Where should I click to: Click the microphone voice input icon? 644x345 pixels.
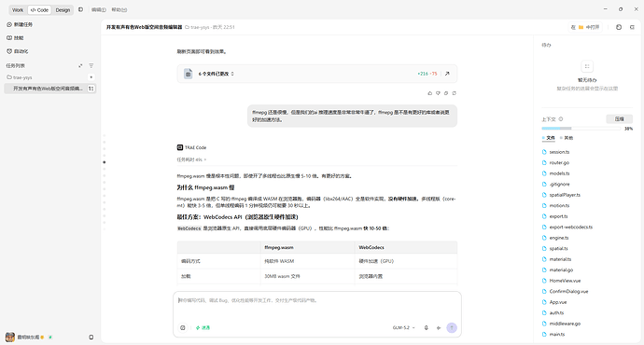coord(426,328)
